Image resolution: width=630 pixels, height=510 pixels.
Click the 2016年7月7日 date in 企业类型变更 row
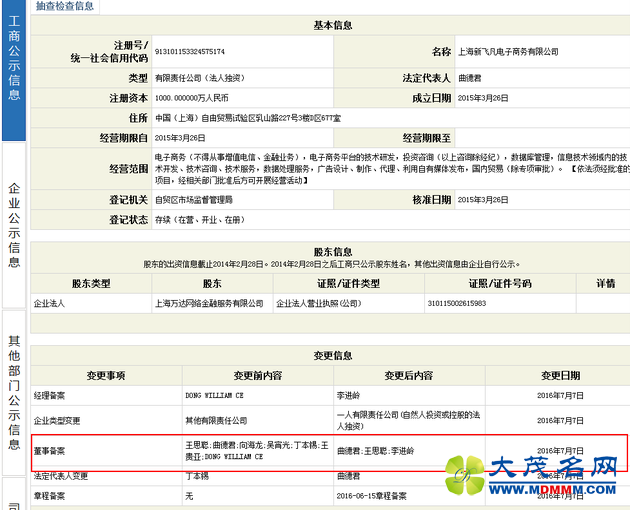[x=560, y=421]
